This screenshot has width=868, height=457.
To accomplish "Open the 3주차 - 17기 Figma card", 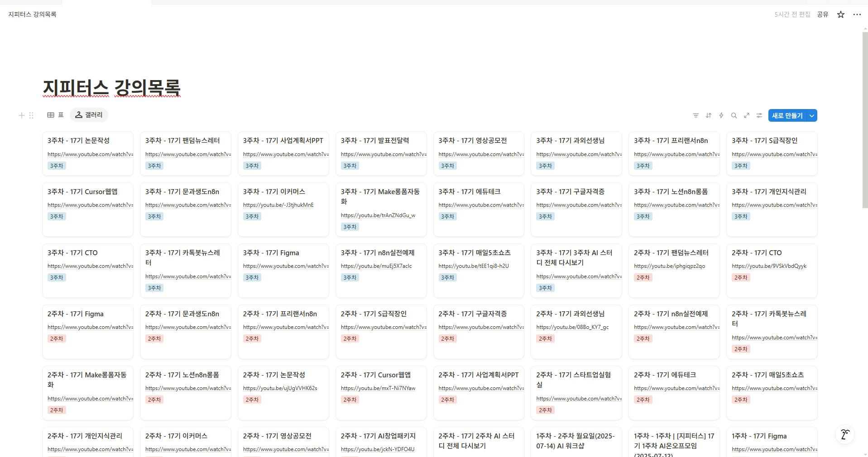I will pos(271,252).
